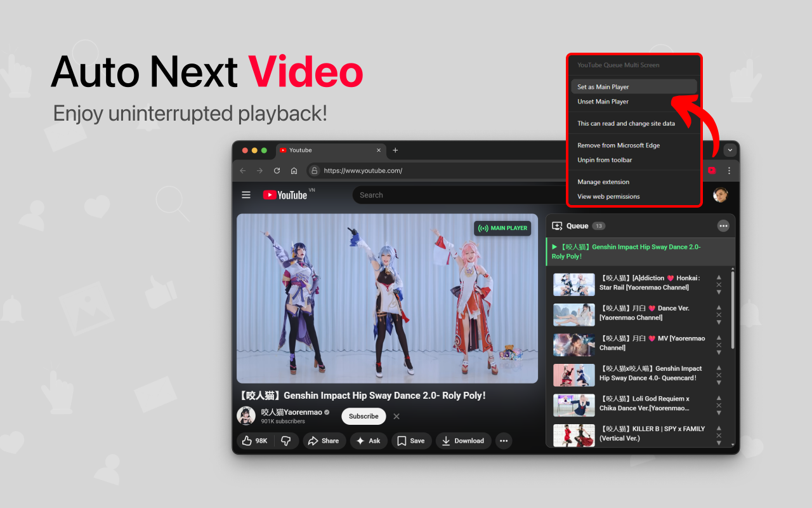The width and height of the screenshot is (812, 508).
Task: Open the Queue panel three-dot options
Action: [x=723, y=226]
